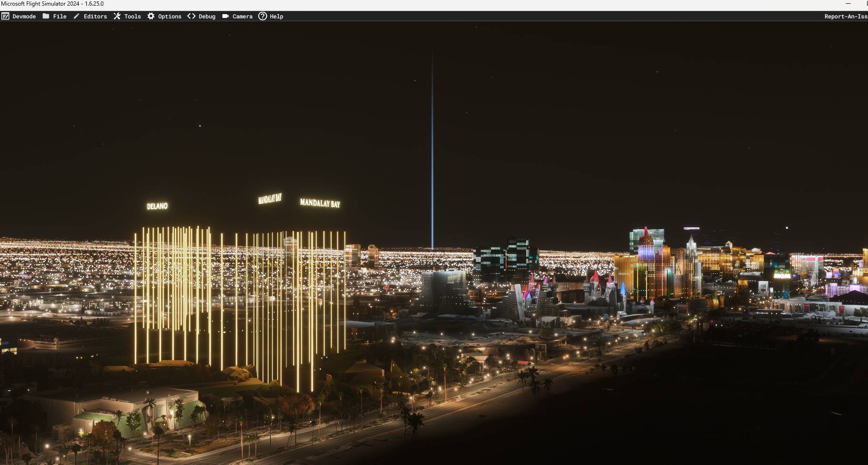
Task: Expand the Editors menu
Action: coord(95,17)
